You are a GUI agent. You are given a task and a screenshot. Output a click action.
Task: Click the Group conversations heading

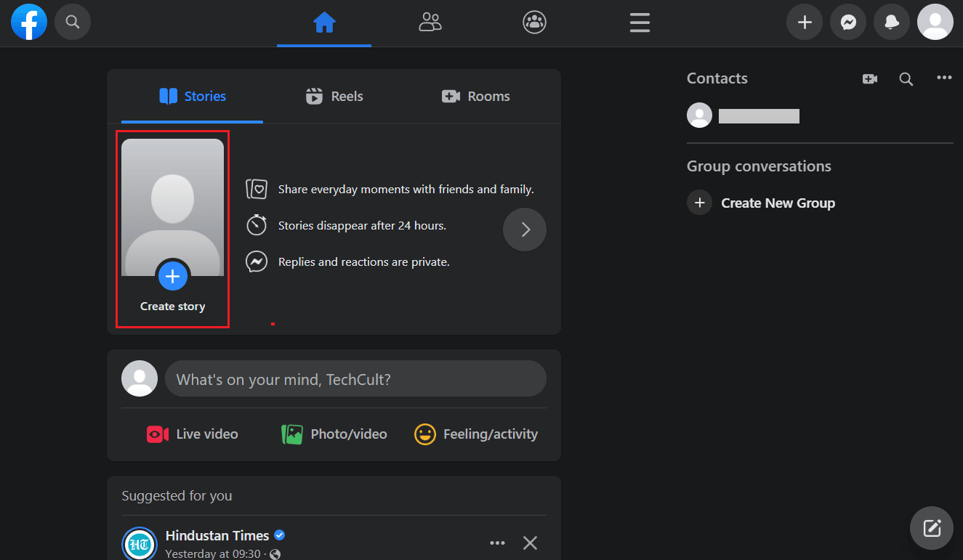759,166
